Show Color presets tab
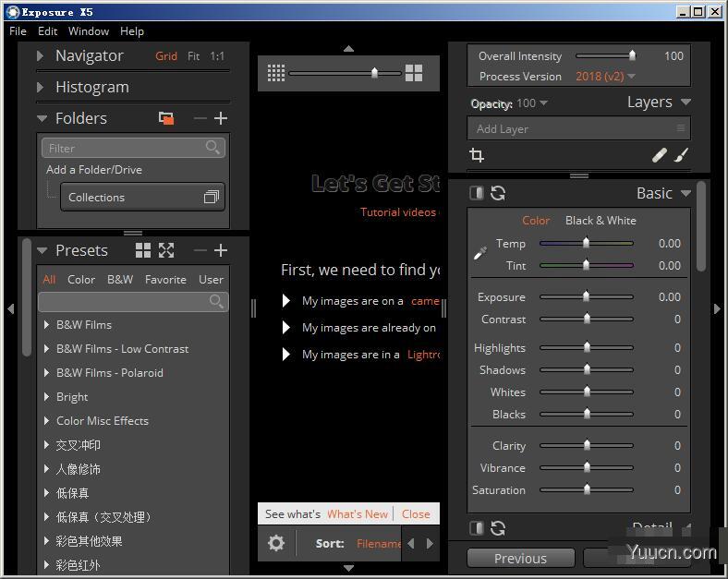The image size is (728, 579). [81, 279]
